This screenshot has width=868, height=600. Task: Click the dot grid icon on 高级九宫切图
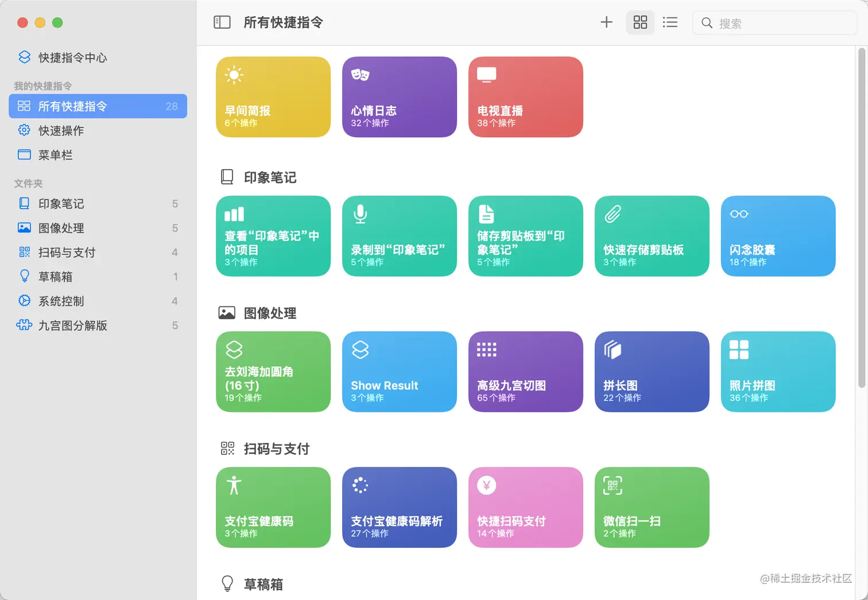pos(486,350)
